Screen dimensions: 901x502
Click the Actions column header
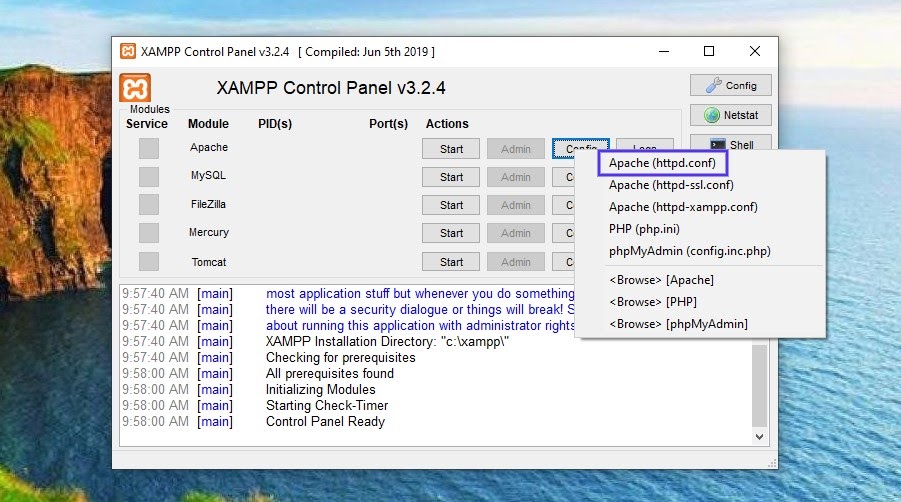click(447, 123)
